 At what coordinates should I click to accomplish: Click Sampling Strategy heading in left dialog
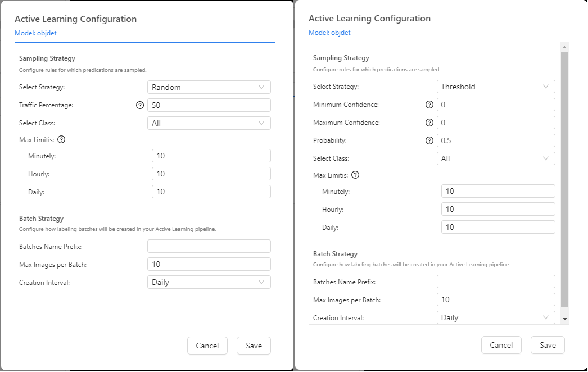point(47,58)
